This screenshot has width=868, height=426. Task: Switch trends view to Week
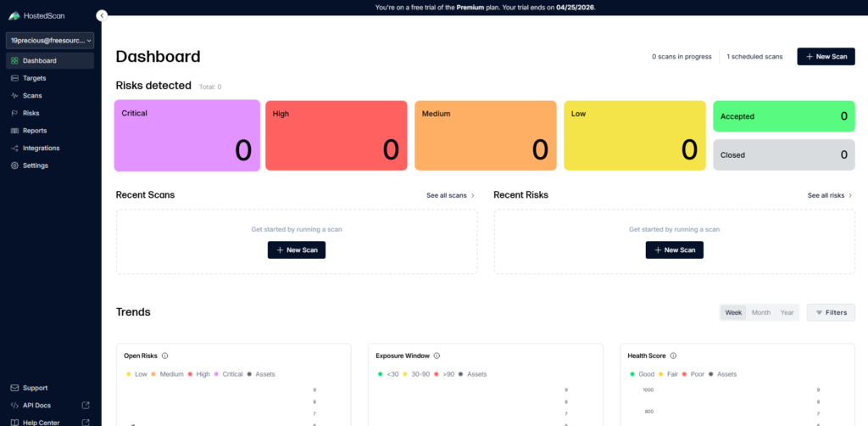pos(733,312)
